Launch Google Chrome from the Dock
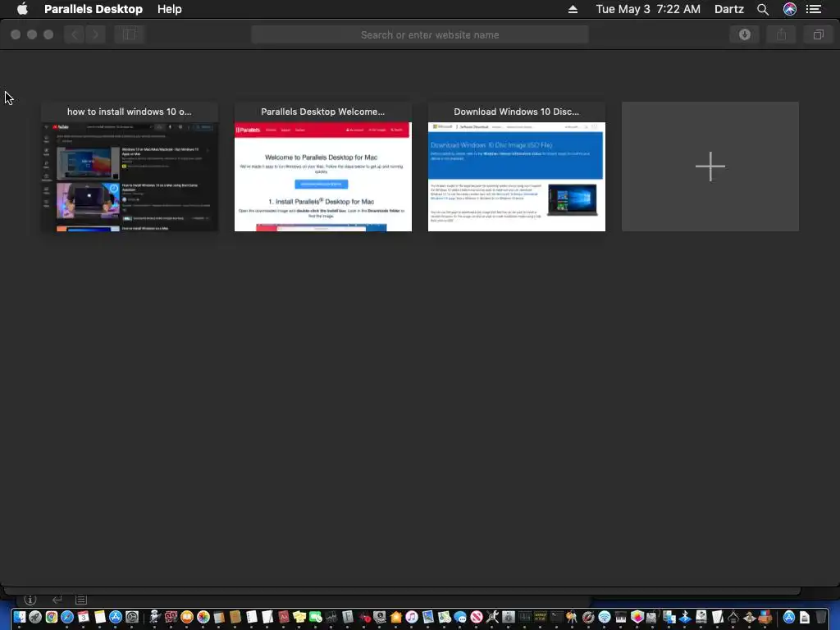Image resolution: width=840 pixels, height=630 pixels. [52, 617]
